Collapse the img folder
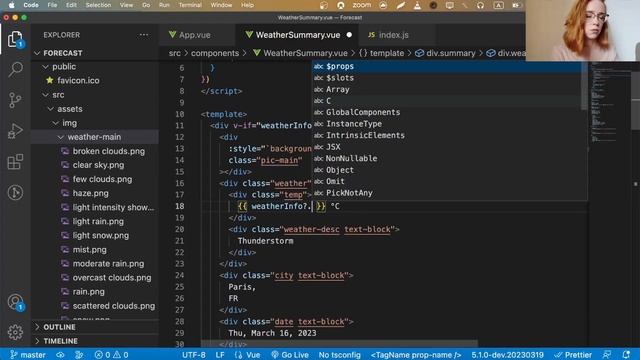This screenshot has height=360, width=640. coord(95,123)
